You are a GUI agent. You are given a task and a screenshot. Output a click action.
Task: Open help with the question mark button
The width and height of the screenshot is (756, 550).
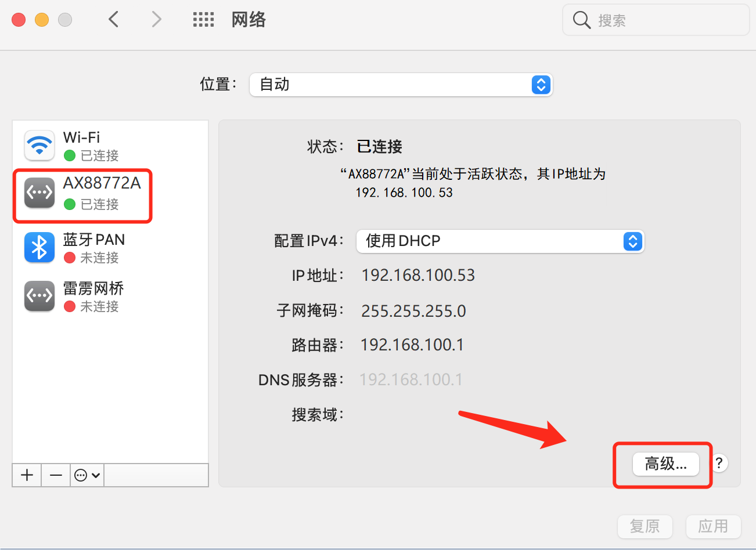(x=719, y=463)
